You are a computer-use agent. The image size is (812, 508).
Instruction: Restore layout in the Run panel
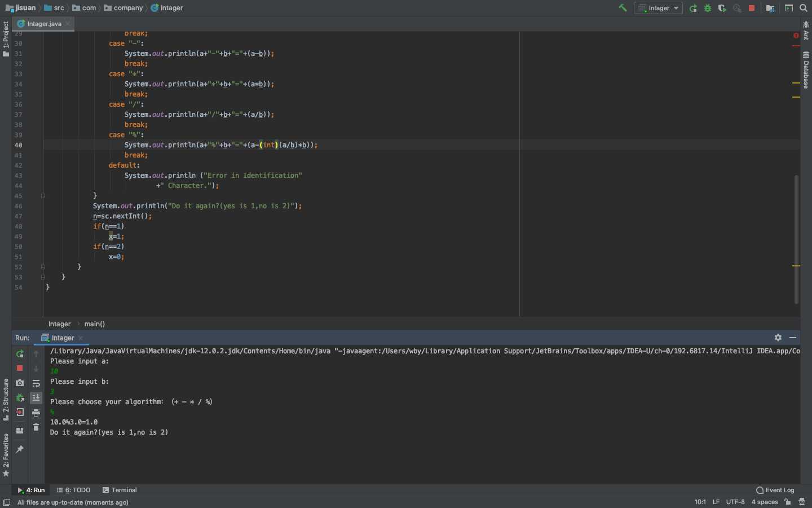coord(20,431)
